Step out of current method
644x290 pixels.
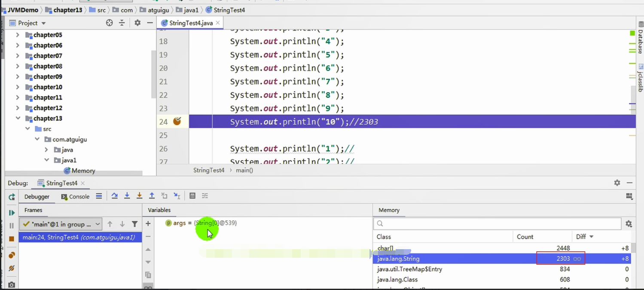pyautogui.click(x=152, y=196)
